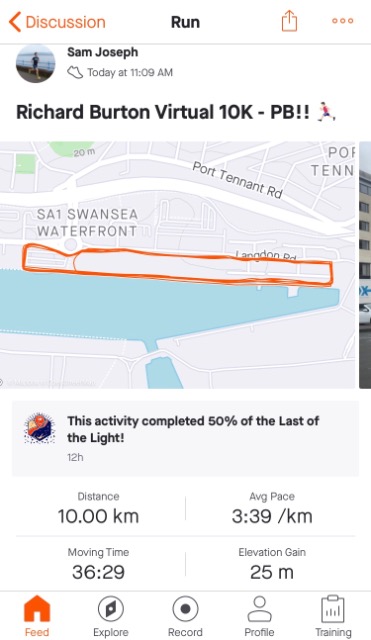Go back to Discussion
Viewport: 371px width, 640px height.
point(57,22)
